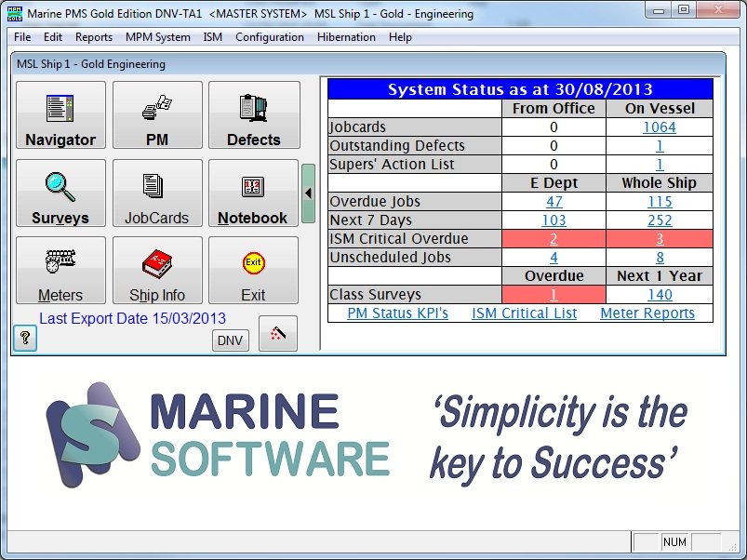Open the Meters module

(x=60, y=271)
